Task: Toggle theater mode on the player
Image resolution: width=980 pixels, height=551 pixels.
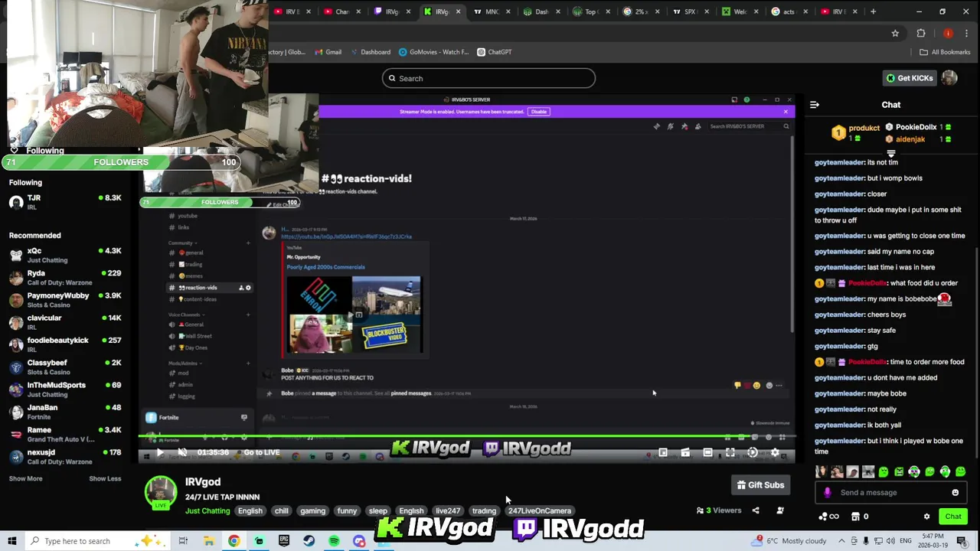Action: [x=707, y=452]
